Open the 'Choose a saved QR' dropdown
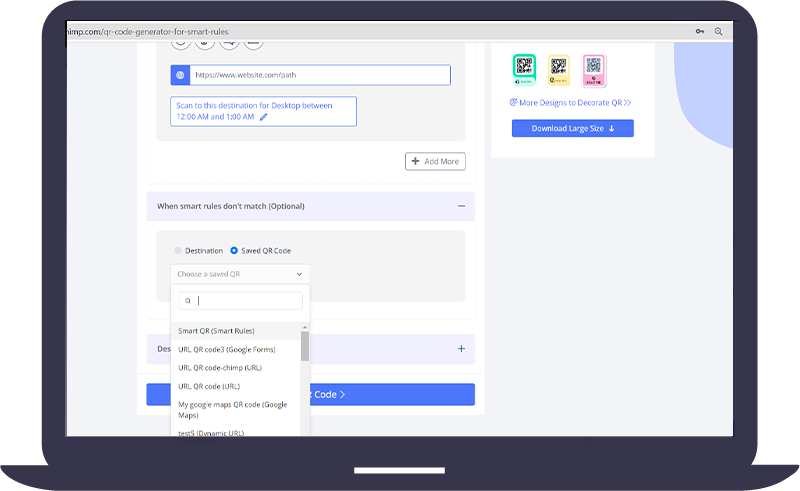The width and height of the screenshot is (800, 491). (240, 274)
